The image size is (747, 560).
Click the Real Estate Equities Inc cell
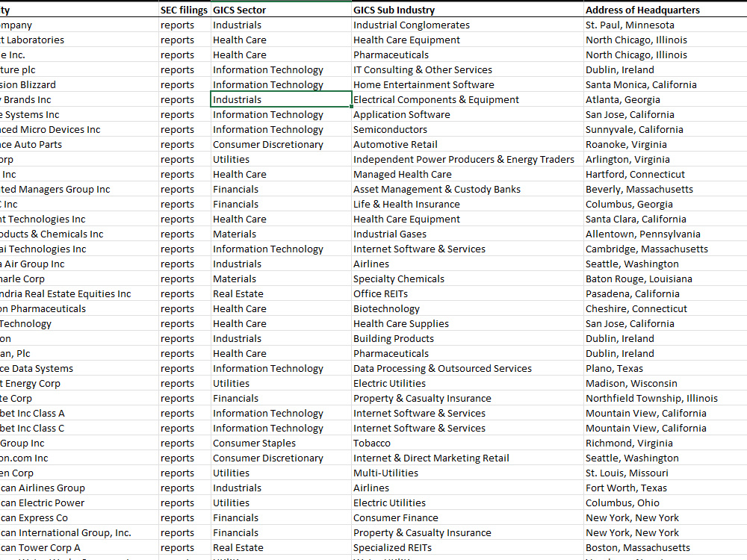pos(79,293)
